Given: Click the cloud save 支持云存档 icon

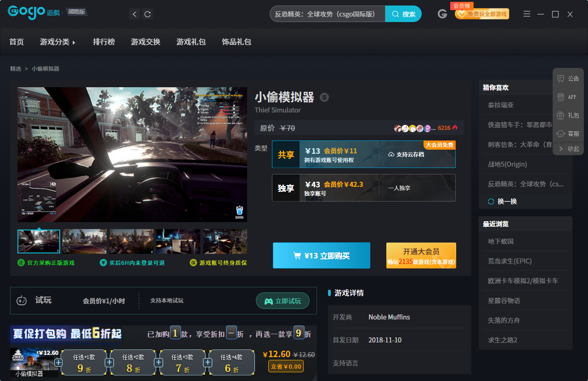Looking at the screenshot, I should point(391,154).
